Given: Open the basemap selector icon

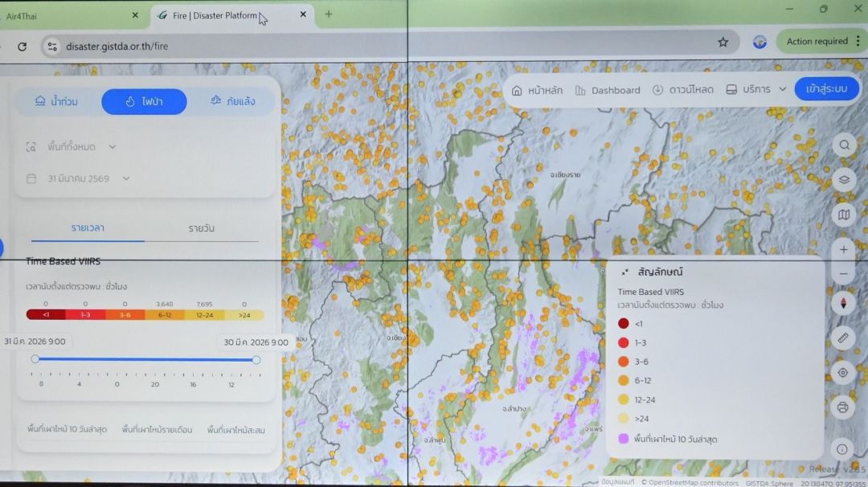Looking at the screenshot, I should coord(844,215).
